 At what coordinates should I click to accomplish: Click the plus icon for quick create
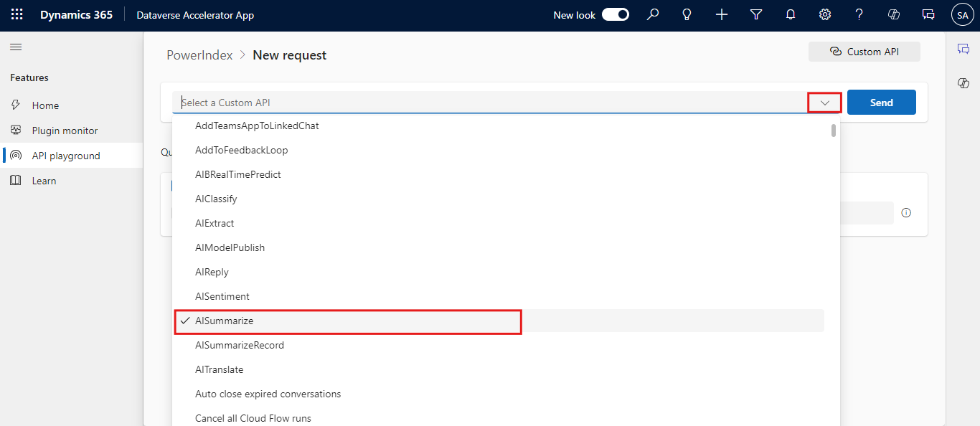(x=722, y=15)
